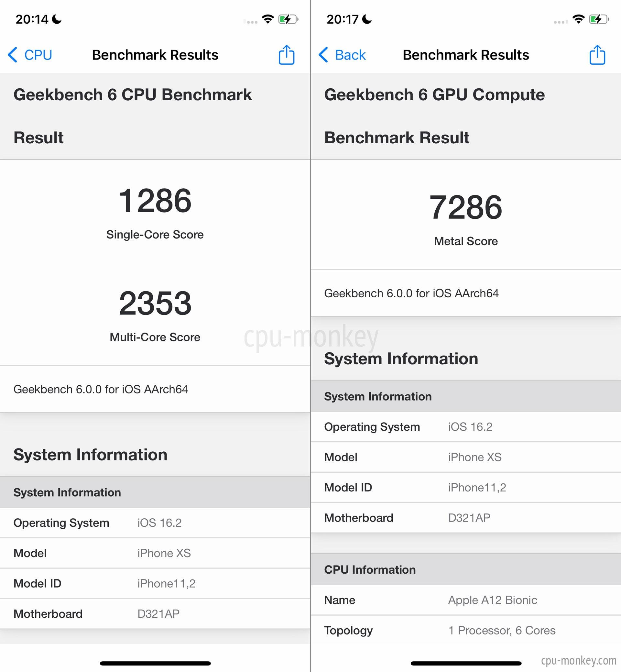Viewport: 621px width, 672px height.
Task: Tap the moon focus icon beside 20:17
Action: coord(367,19)
